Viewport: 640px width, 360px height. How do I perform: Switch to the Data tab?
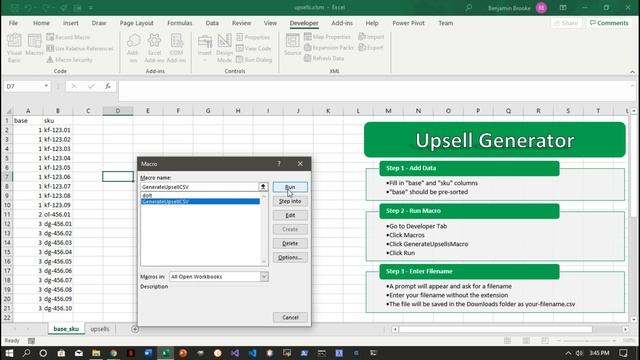[x=212, y=23]
